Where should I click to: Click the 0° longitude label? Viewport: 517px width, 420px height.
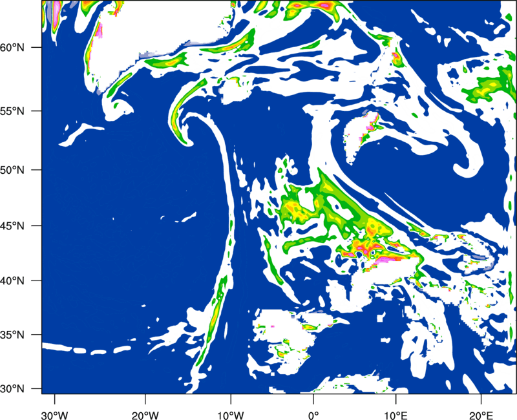[313, 415]
